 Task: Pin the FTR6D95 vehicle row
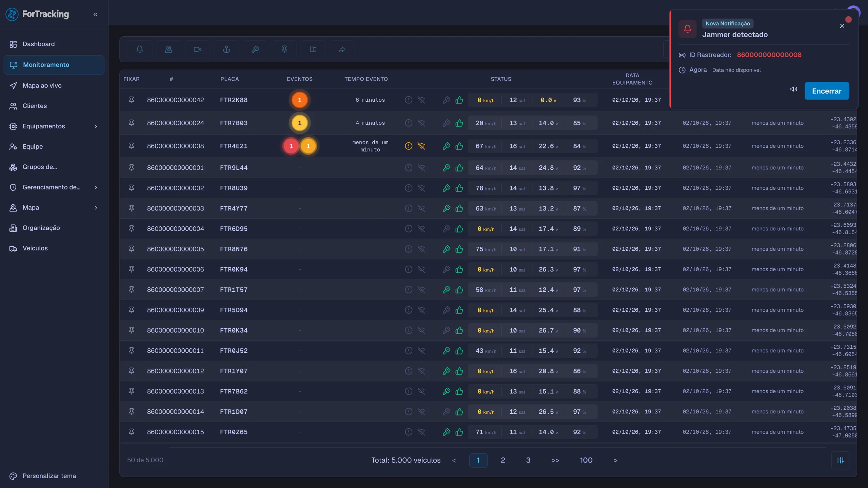coord(132,229)
